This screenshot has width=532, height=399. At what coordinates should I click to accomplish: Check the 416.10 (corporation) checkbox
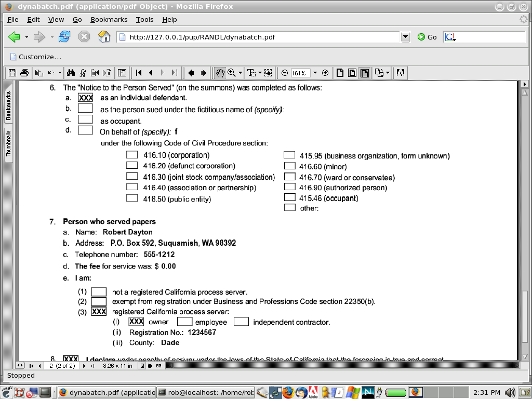click(x=132, y=155)
